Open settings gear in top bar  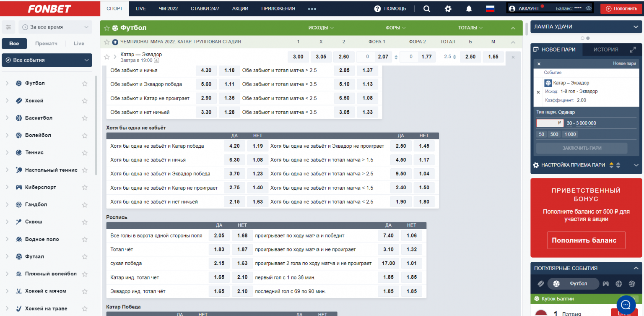point(448,9)
